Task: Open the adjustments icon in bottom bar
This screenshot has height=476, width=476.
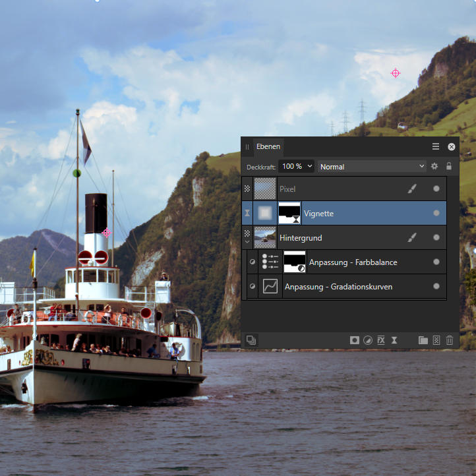Action: [x=368, y=340]
